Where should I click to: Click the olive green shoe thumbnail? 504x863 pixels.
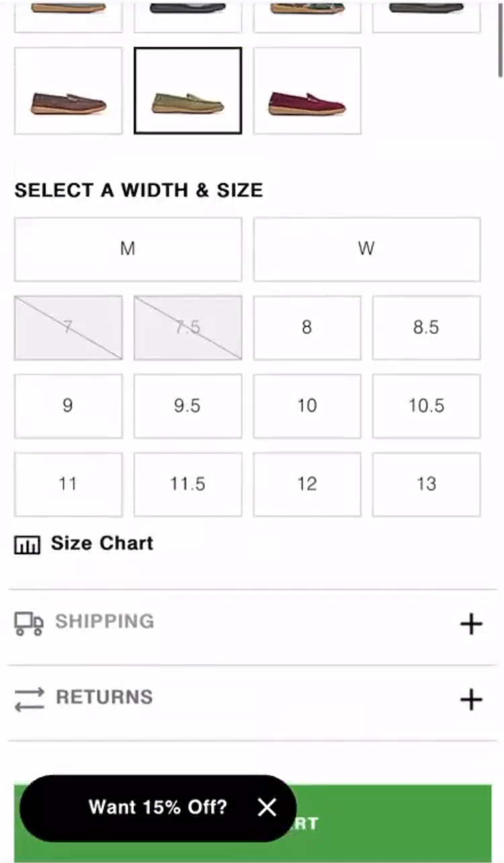point(187,91)
